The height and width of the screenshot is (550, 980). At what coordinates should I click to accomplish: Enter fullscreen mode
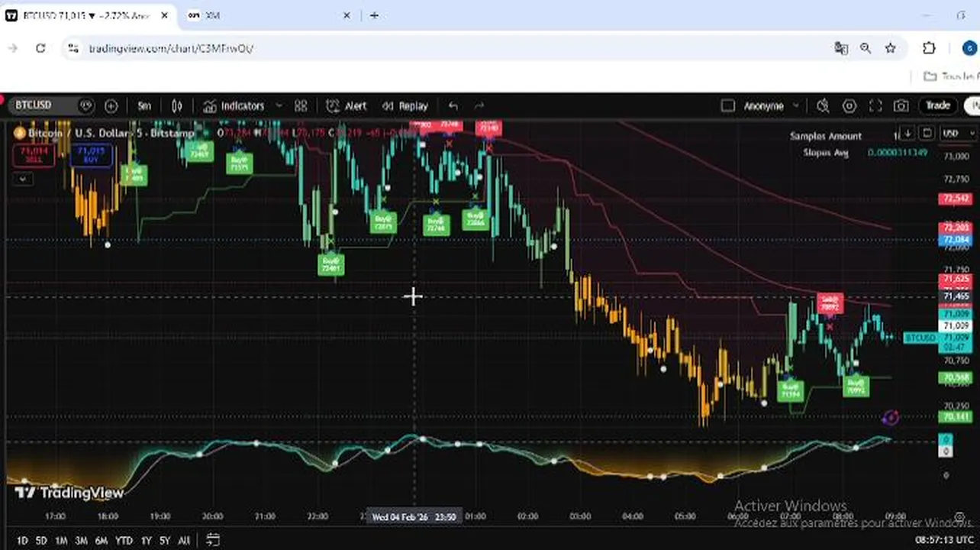(x=875, y=106)
